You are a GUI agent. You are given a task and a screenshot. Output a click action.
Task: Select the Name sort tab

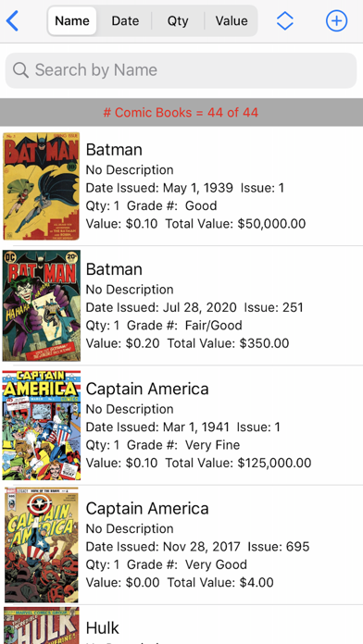click(x=72, y=20)
